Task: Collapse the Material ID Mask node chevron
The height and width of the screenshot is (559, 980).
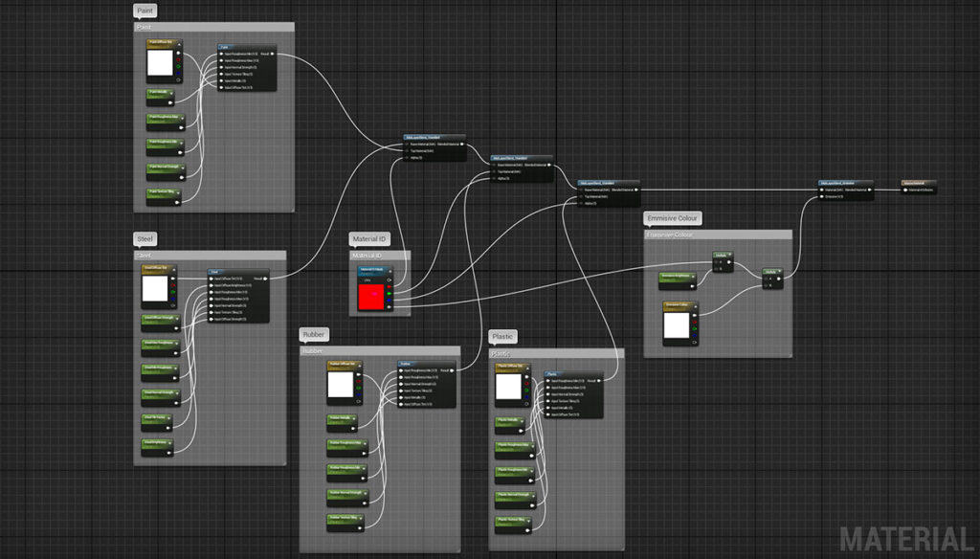Action: (390, 272)
